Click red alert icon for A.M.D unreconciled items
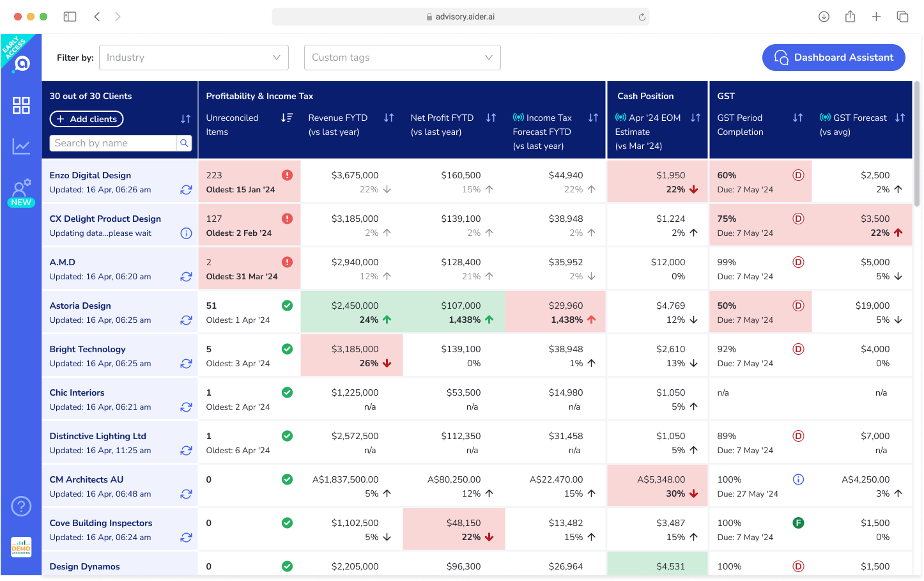This screenshot has height=581, width=924. click(287, 262)
